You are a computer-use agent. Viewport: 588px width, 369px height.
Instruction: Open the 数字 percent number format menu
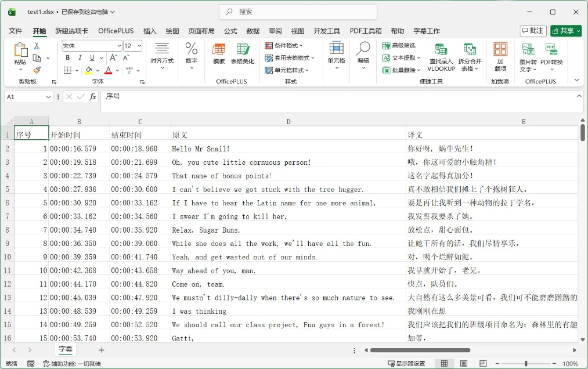[x=191, y=56]
